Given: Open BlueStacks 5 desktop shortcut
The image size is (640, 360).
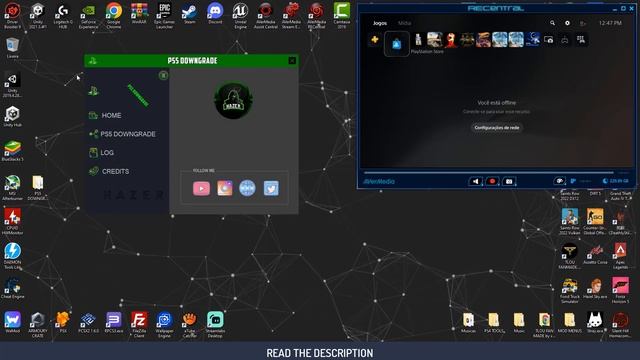Looking at the screenshot, I should [12, 151].
